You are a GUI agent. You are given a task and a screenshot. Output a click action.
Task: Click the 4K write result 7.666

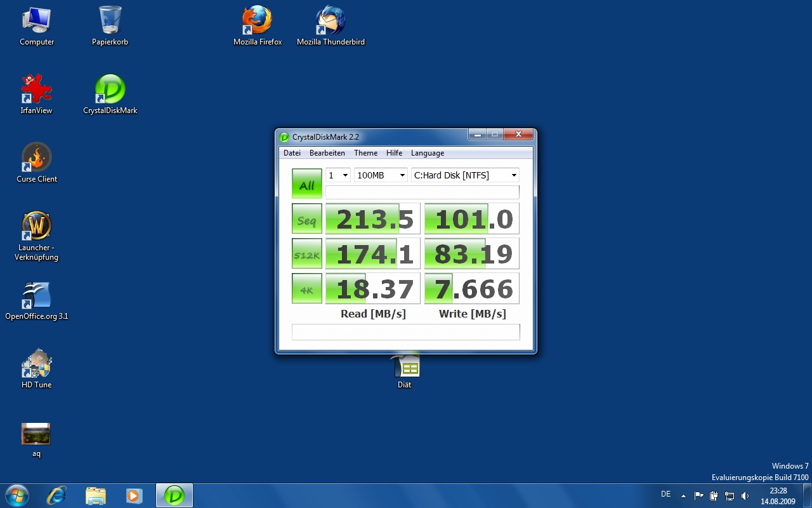point(472,288)
